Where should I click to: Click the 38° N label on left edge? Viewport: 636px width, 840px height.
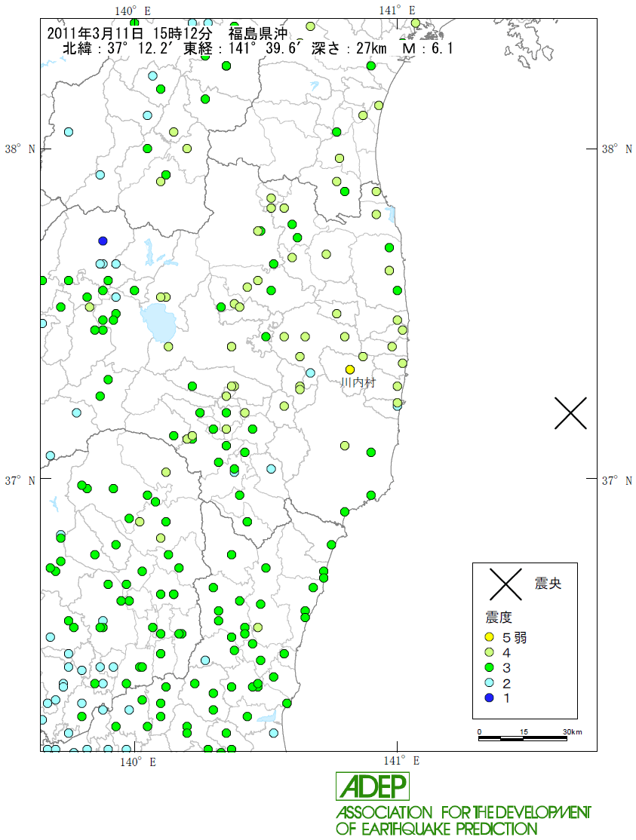coord(20,149)
